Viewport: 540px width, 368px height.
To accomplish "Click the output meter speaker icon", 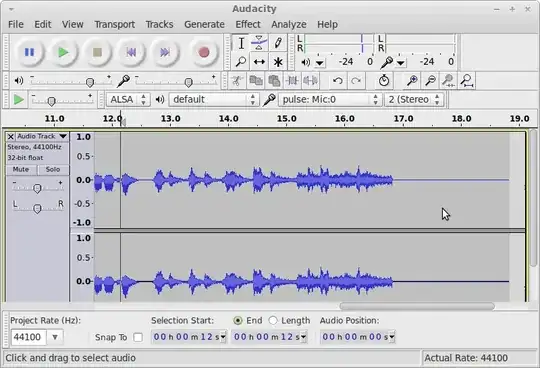I will click(305, 62).
